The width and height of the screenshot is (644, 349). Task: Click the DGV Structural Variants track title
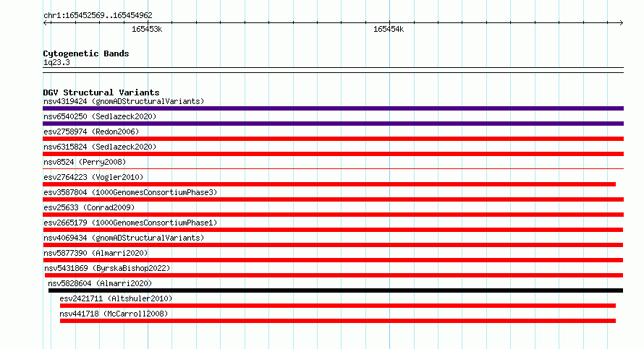click(x=101, y=92)
